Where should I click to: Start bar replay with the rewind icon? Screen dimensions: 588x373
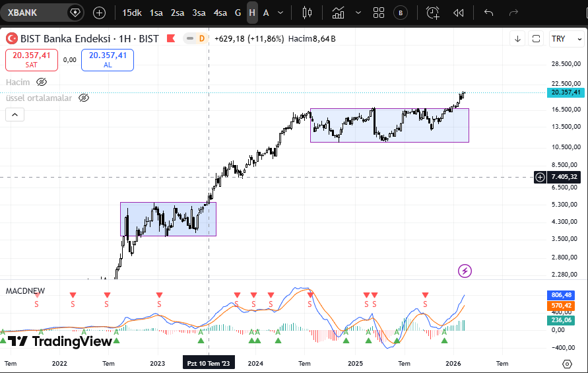458,13
